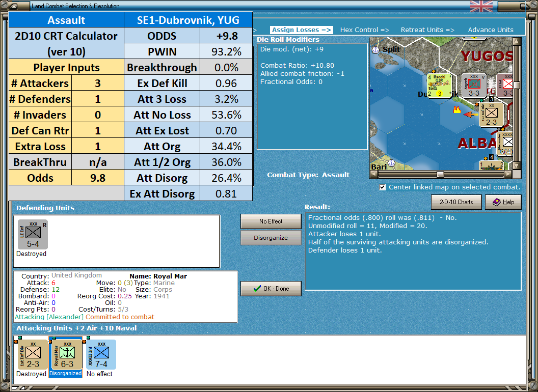Go to the Advance Units step
This screenshot has height=392, width=538.
(x=491, y=30)
